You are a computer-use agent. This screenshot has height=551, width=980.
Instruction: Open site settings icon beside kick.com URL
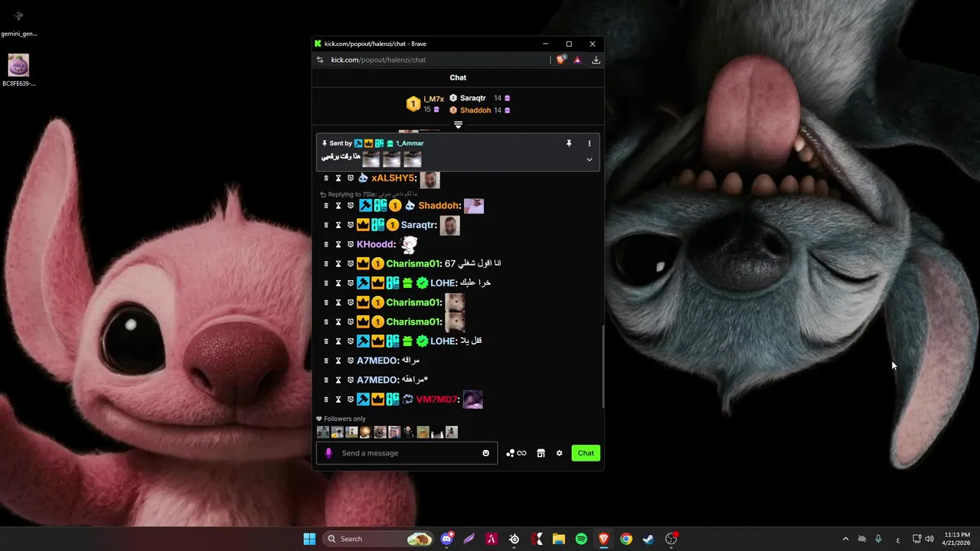point(320,60)
